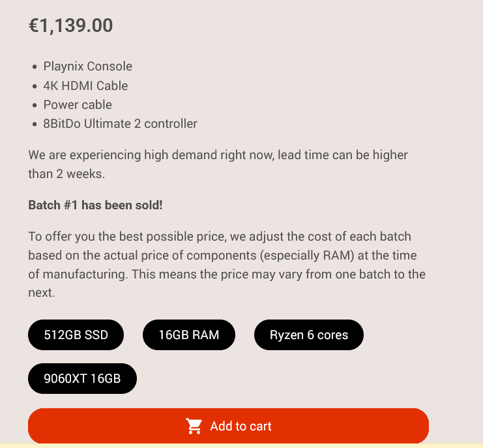483x448 pixels.
Task: Click the Power cable list item
Action: tap(78, 104)
